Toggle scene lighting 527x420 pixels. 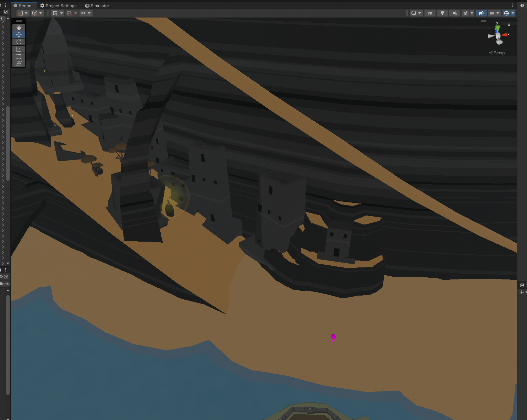point(442,13)
